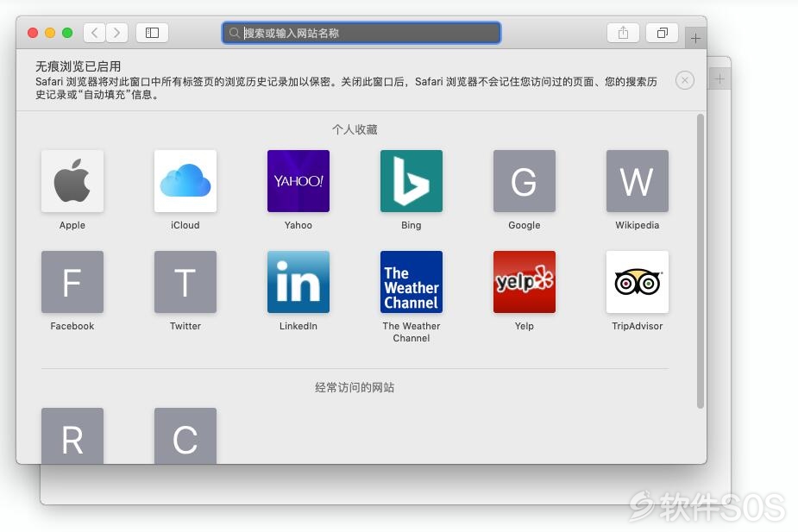Screen dimensions: 798x532
Task: Click the Wikipedia label text
Action: (x=638, y=225)
